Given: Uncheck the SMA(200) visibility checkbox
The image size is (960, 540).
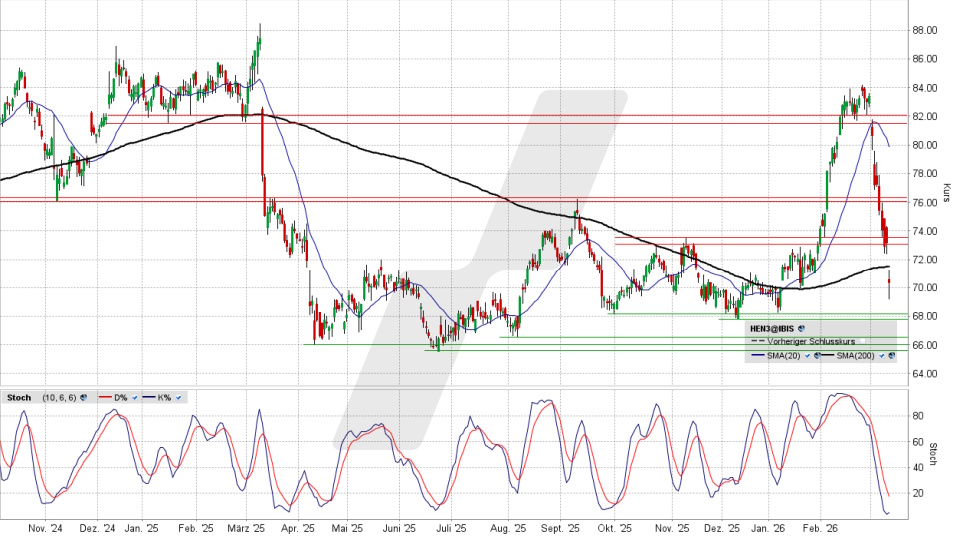Looking at the screenshot, I should [x=881, y=355].
